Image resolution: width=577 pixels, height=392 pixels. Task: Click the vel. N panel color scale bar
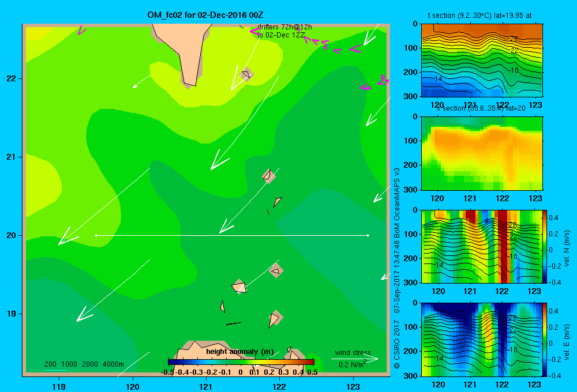[545, 246]
